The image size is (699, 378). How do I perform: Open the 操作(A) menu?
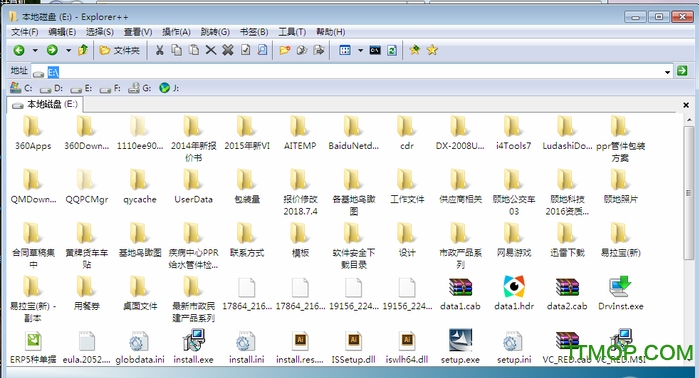coord(176,32)
